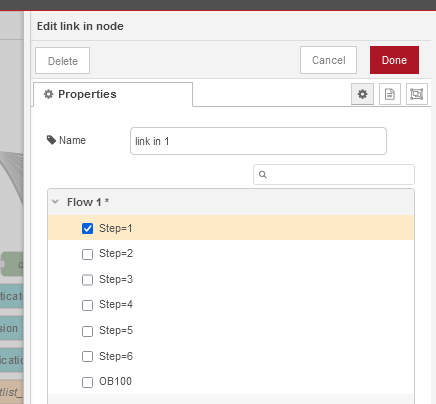436x404 pixels.
Task: Collapse the Flow 1 tree section
Action: point(55,202)
